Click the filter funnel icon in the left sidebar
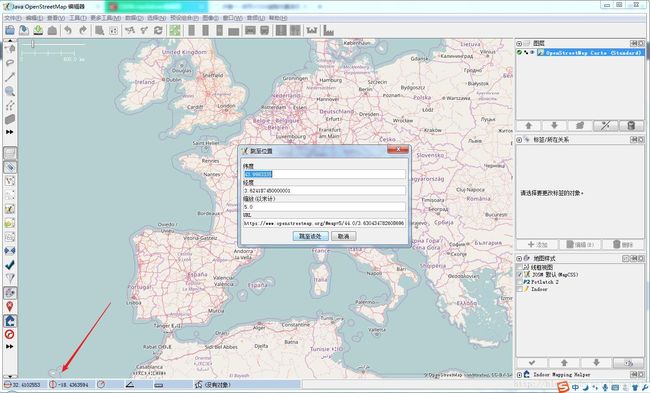 [10, 278]
